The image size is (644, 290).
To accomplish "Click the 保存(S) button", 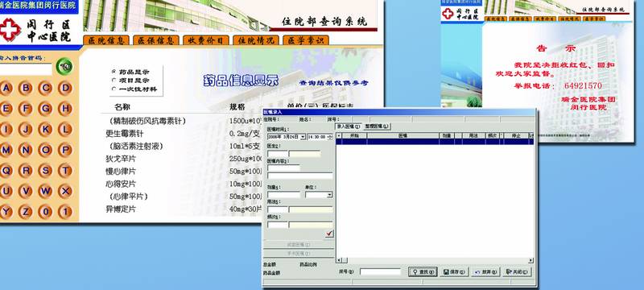I will coord(454,272).
